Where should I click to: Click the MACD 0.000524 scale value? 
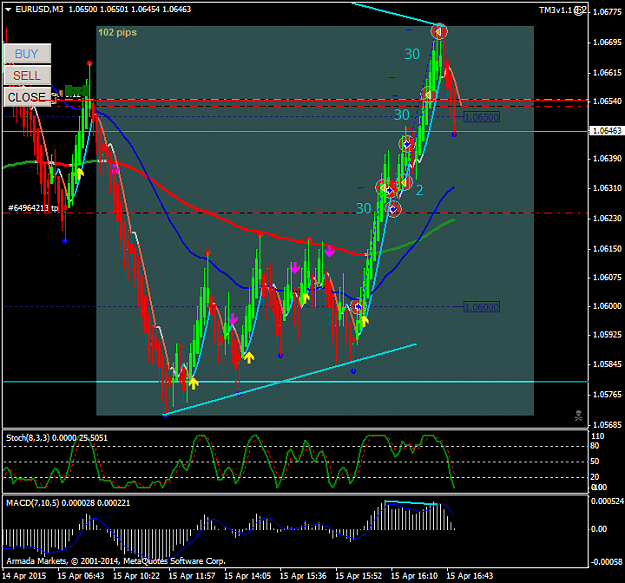pyautogui.click(x=607, y=501)
